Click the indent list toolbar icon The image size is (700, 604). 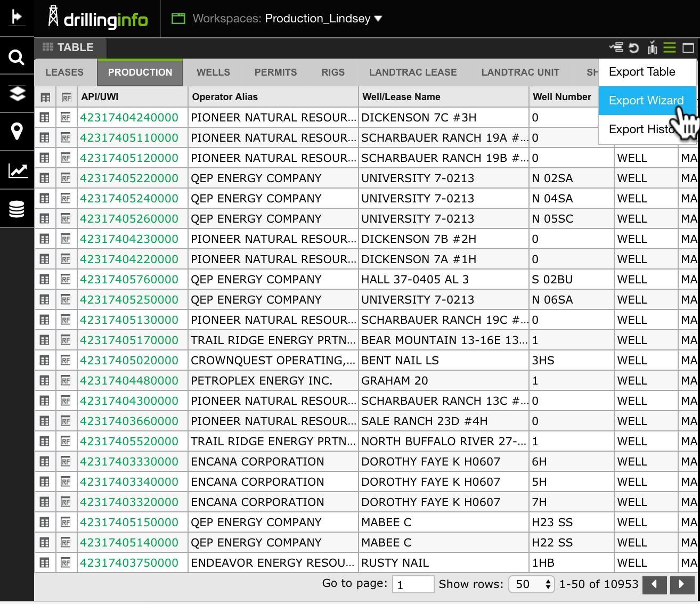click(617, 48)
